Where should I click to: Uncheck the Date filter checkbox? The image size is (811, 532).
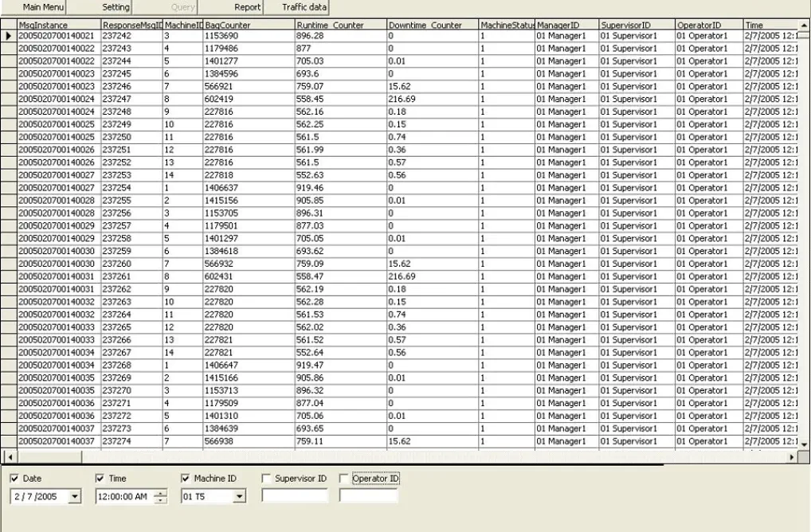14,479
